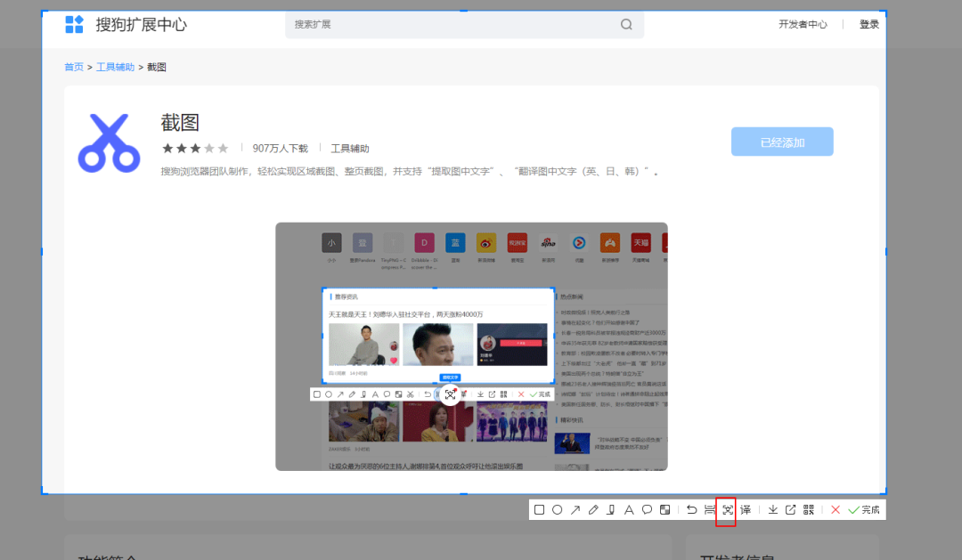Click 登录 to sign in
962x560 pixels.
(868, 25)
